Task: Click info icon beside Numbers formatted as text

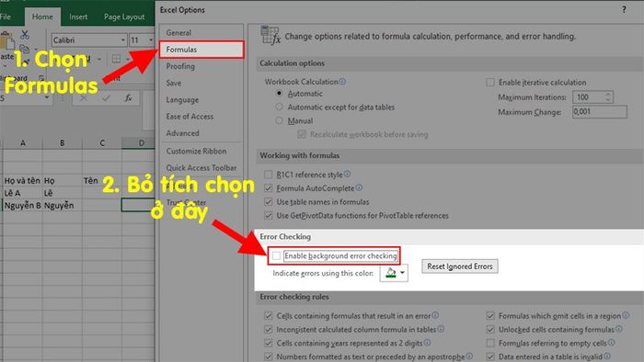Action: 469,356
